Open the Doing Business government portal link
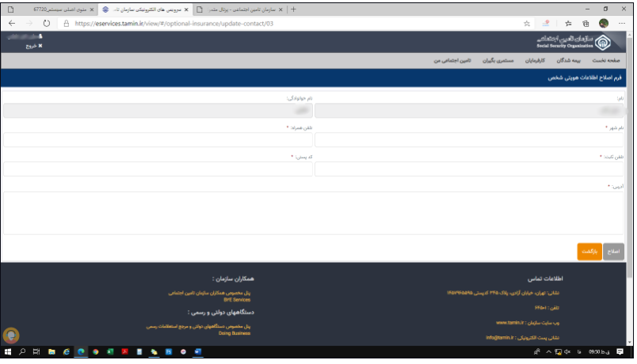The height and width of the screenshot is (364, 637). point(235,333)
